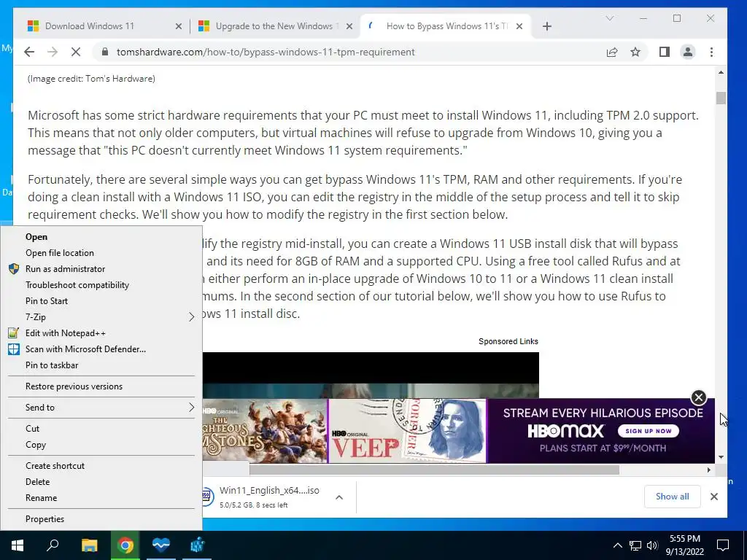Open taskbar search icon

[x=53, y=545]
